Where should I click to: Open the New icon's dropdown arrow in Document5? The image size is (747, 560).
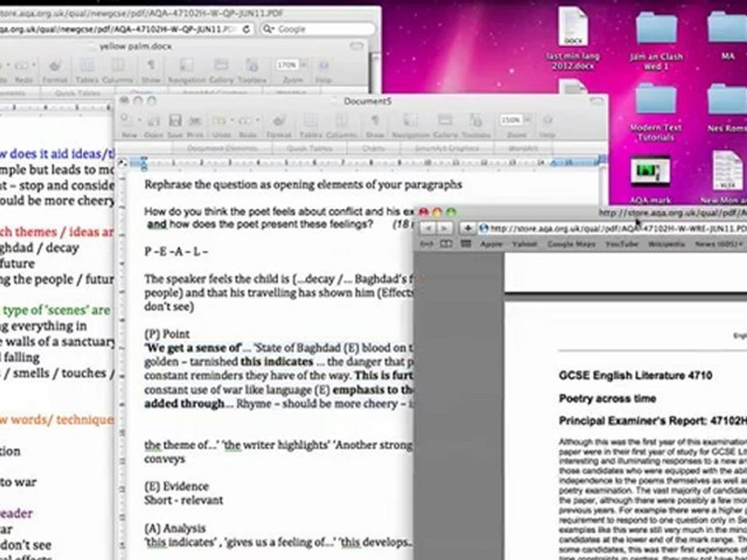coord(138,121)
